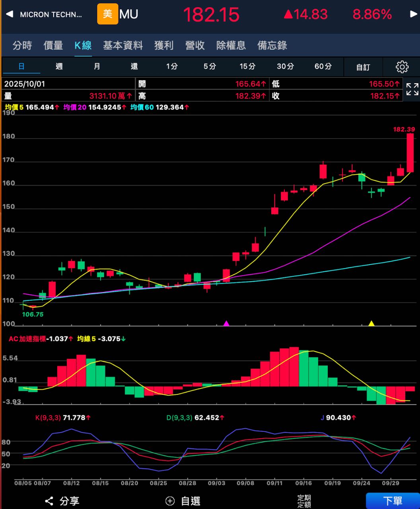Switch to weekly 週 chart period

tap(59, 66)
